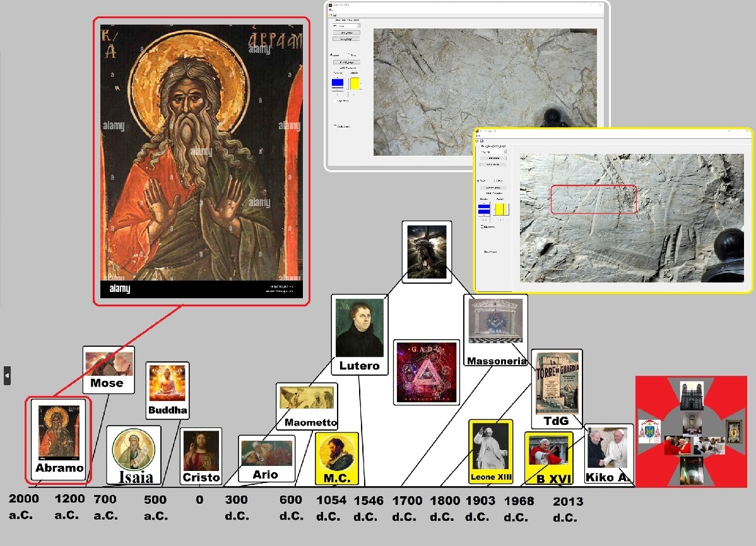Click open-folder icon in white-framed window toolbar
Screen dimensions: 756x546
[x=331, y=15]
